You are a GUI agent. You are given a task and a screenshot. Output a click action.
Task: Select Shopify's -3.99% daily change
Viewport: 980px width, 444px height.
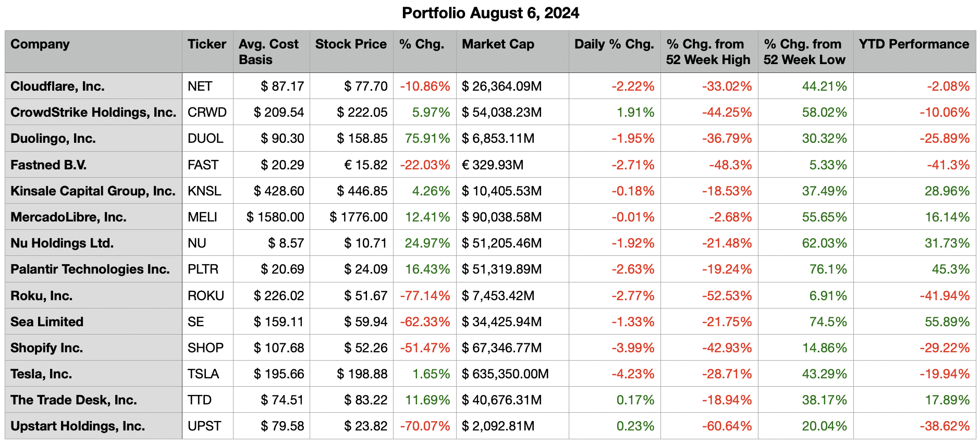click(x=632, y=348)
